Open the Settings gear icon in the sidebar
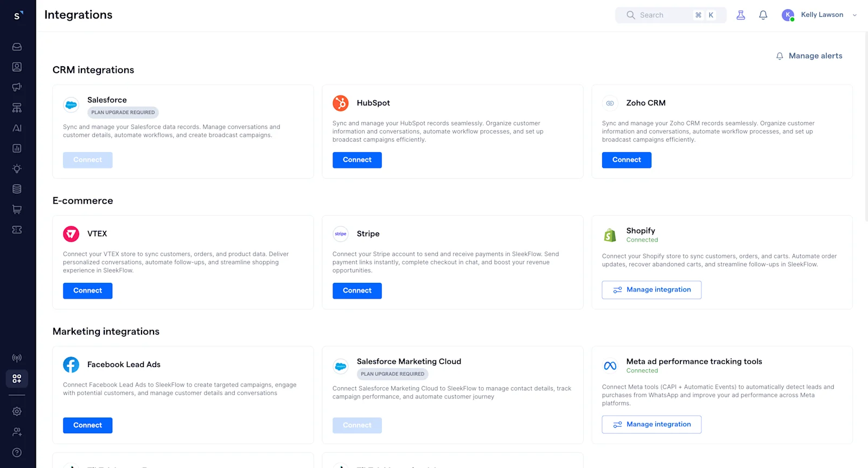 pyautogui.click(x=17, y=412)
